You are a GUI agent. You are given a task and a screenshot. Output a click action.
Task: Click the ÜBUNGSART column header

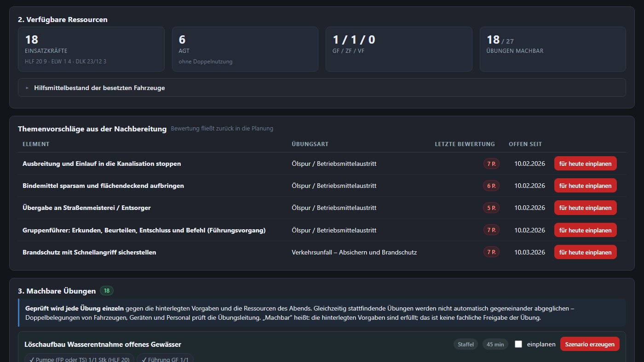point(310,144)
